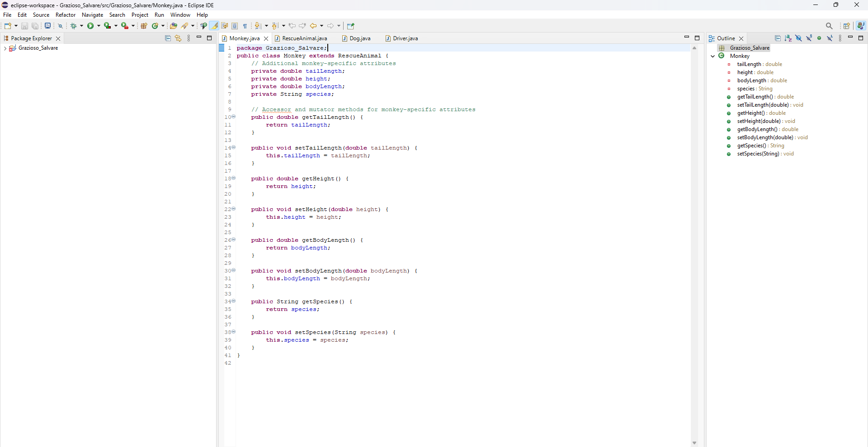
Task: Fold the getTailLength method at line 10
Action: coord(234,117)
